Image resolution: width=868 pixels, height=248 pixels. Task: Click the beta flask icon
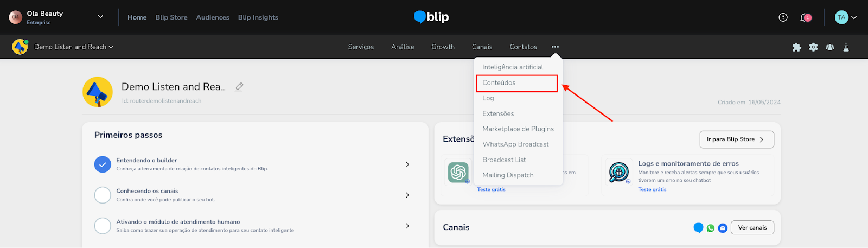click(x=846, y=47)
